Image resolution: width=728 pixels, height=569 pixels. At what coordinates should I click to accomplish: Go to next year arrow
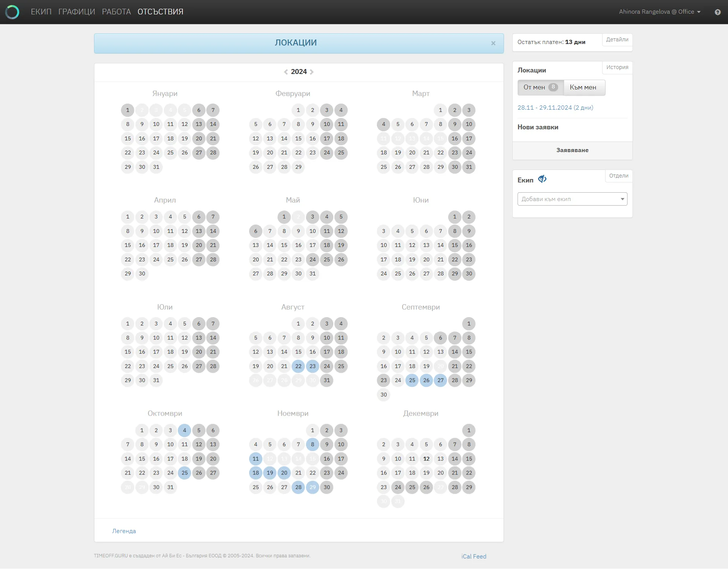point(312,72)
